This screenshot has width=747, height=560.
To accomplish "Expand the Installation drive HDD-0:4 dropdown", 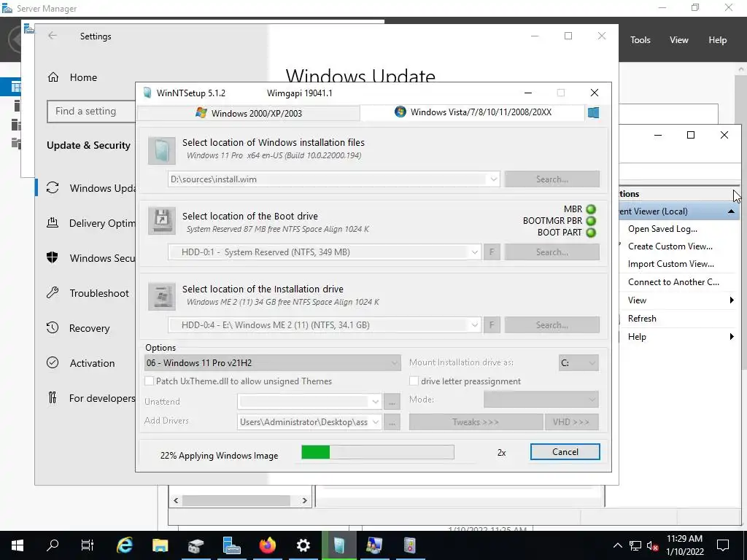I will (x=474, y=324).
